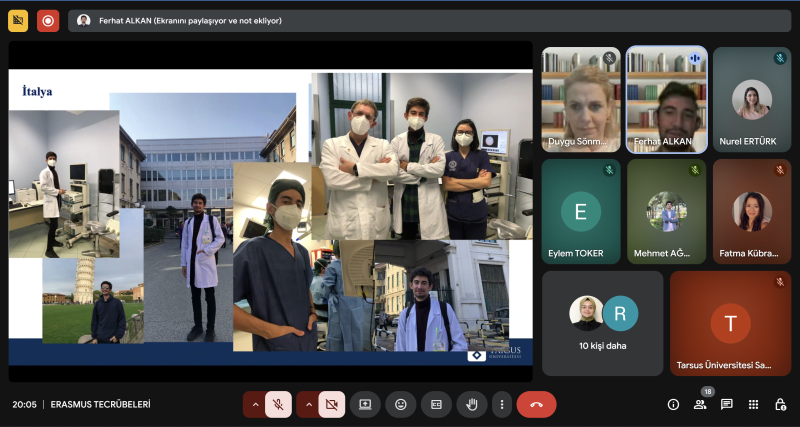This screenshot has height=427, width=800.
Task: Click the yellow icon beside recording indicator
Action: tap(18, 20)
